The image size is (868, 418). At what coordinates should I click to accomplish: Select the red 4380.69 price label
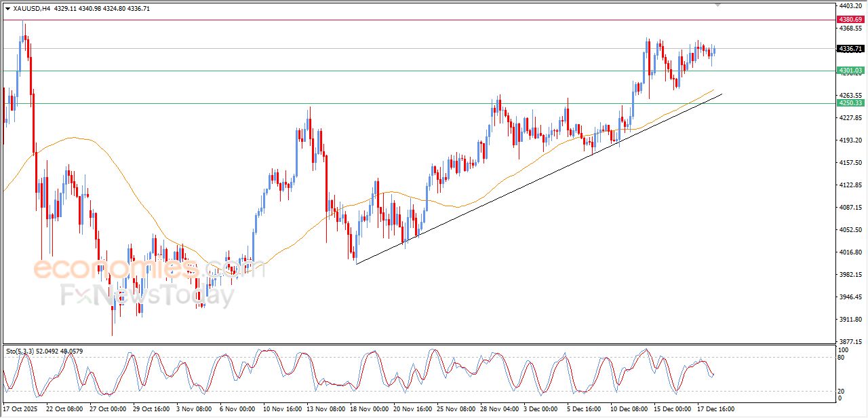click(850, 20)
